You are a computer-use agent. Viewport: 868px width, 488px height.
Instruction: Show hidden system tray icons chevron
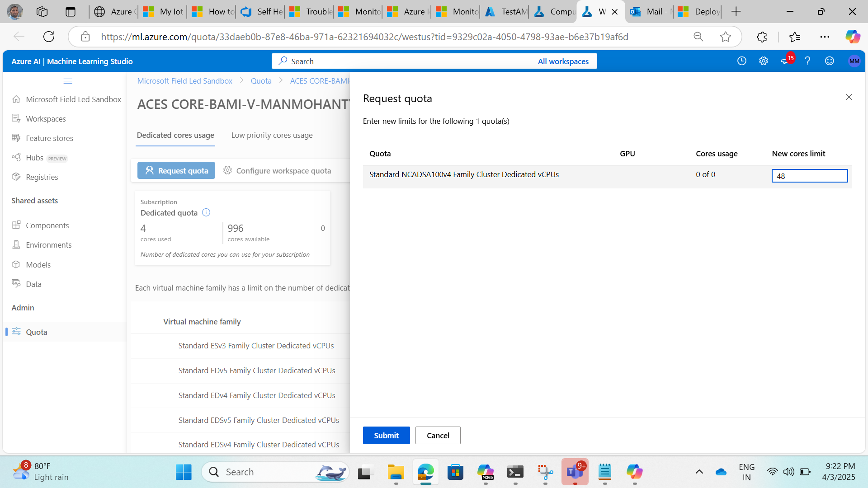[x=699, y=472]
